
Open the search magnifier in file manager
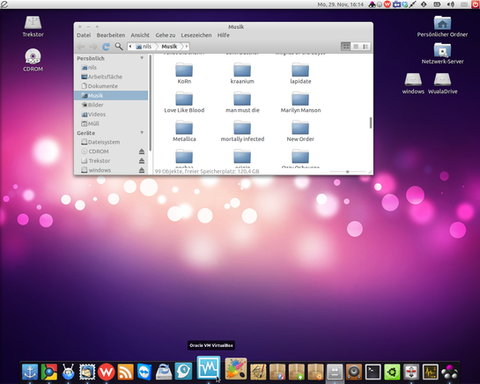(x=119, y=46)
